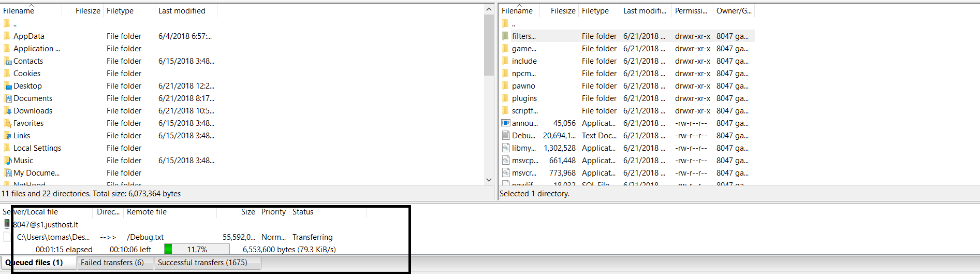Click the Local Settings folder icon
Screen dimensions: 980x274
[x=7, y=148]
